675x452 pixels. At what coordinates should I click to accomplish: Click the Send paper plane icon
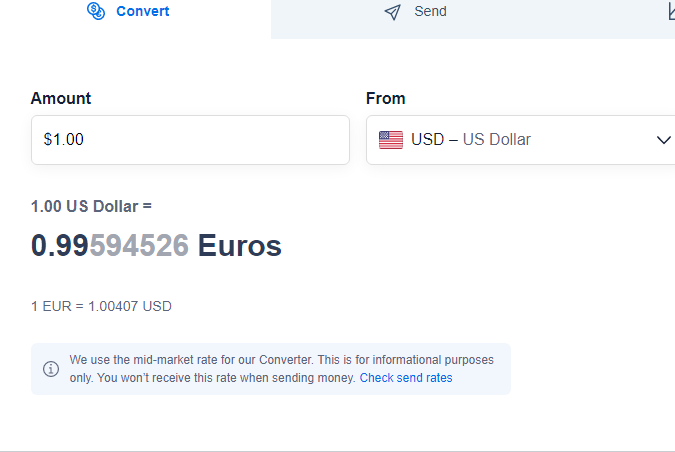coord(392,12)
